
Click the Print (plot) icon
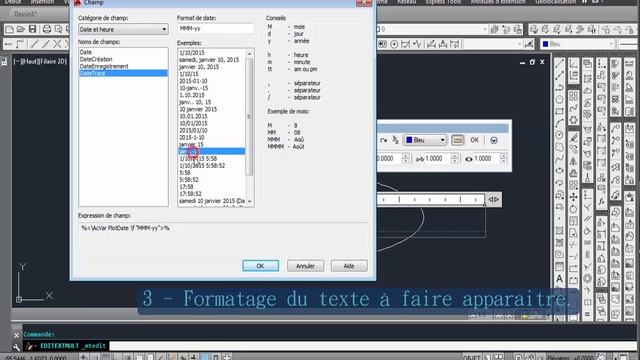point(47,29)
